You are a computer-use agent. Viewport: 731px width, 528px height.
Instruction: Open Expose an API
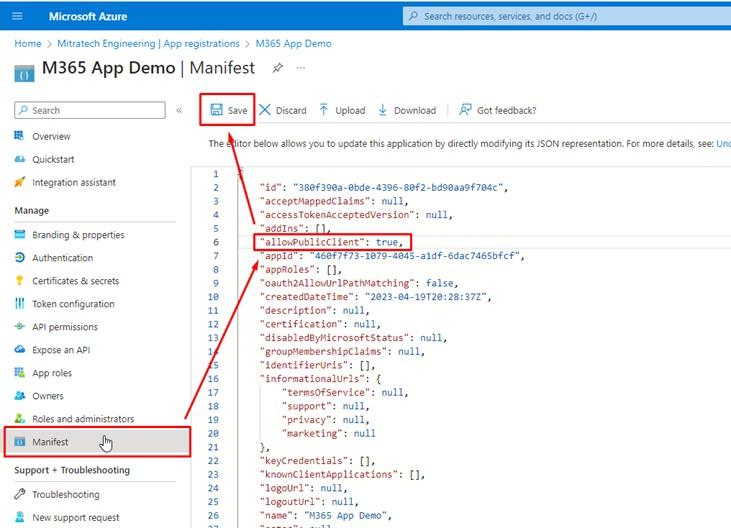pos(61,350)
